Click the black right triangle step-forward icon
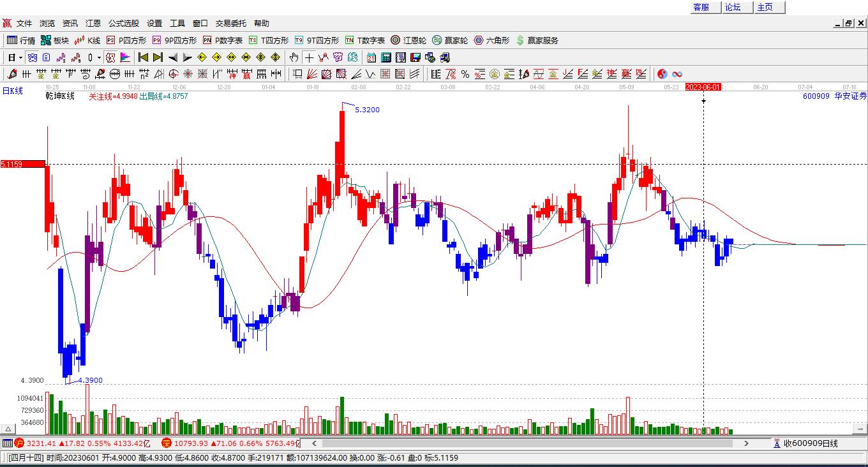 [188, 57]
